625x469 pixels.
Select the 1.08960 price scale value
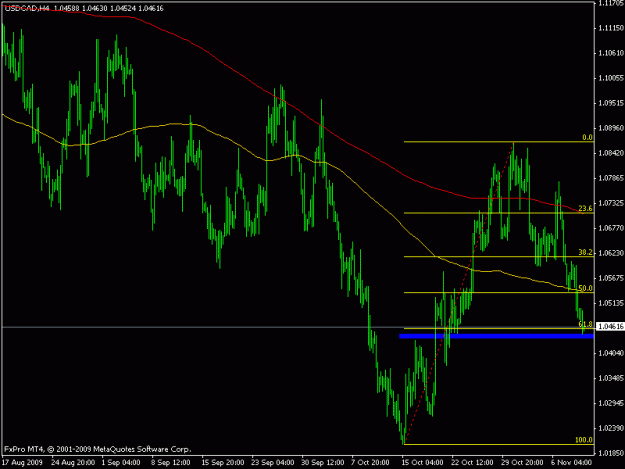point(611,128)
